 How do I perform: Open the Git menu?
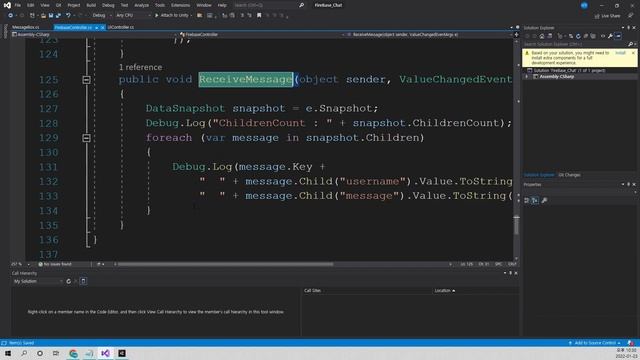[58, 5]
